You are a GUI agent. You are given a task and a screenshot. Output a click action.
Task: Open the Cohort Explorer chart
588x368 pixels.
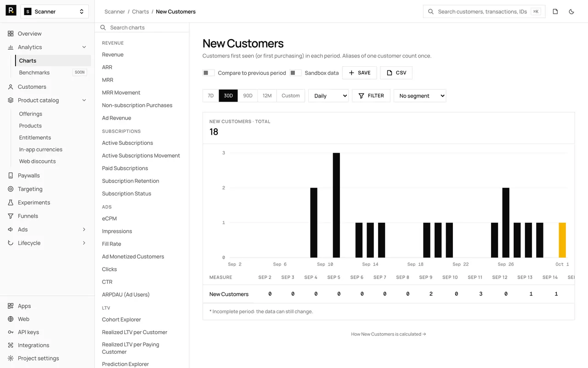pos(121,320)
